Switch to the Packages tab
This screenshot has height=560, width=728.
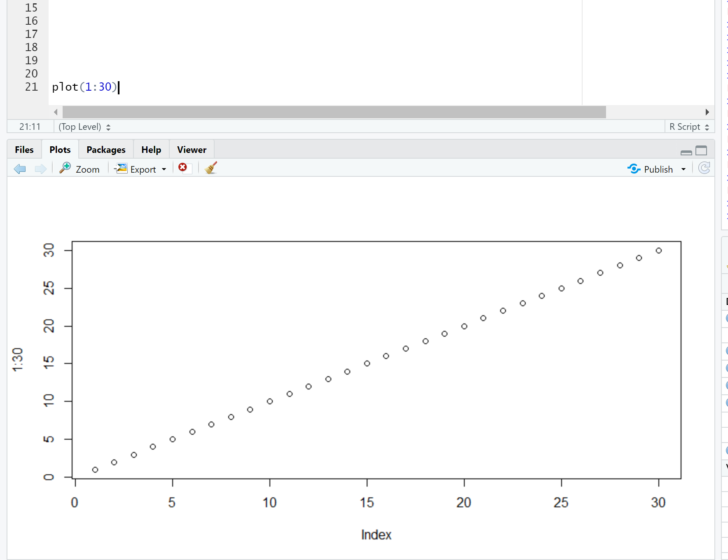pos(106,150)
